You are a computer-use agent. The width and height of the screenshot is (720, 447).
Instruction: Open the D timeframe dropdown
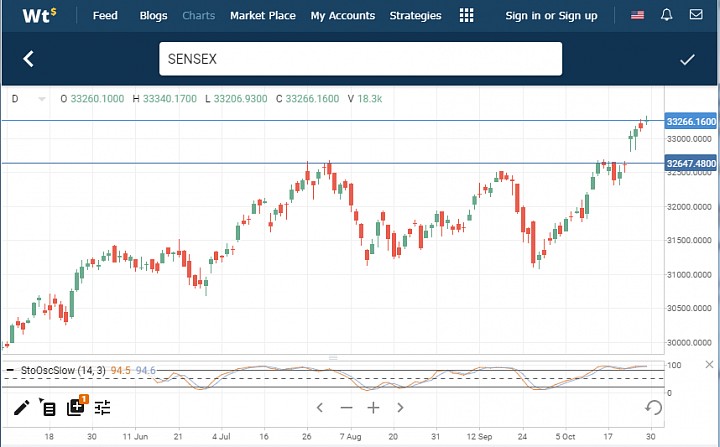point(28,99)
